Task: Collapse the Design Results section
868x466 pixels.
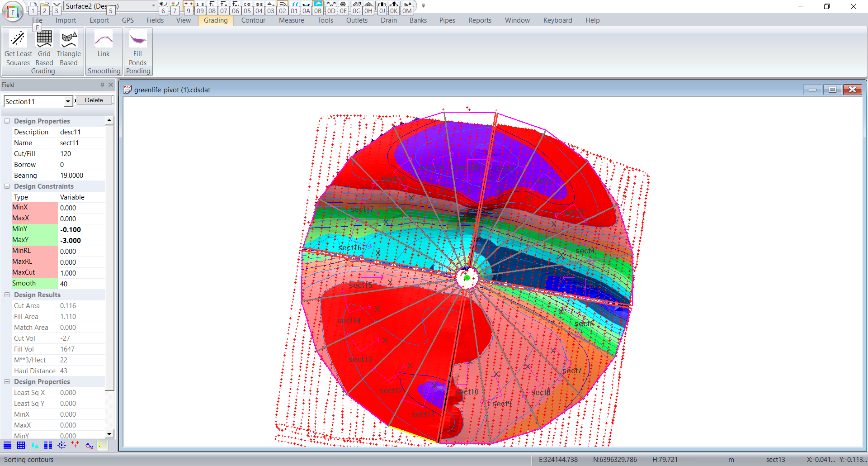Action: click(x=7, y=295)
